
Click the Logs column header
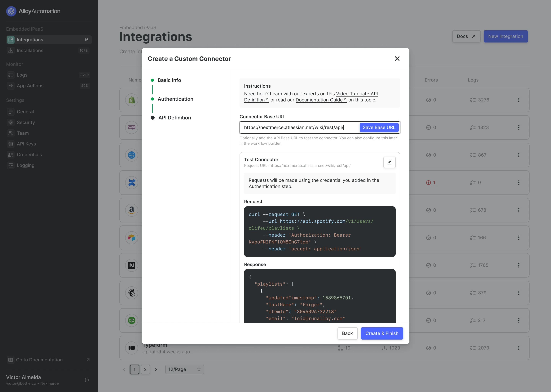click(x=473, y=80)
